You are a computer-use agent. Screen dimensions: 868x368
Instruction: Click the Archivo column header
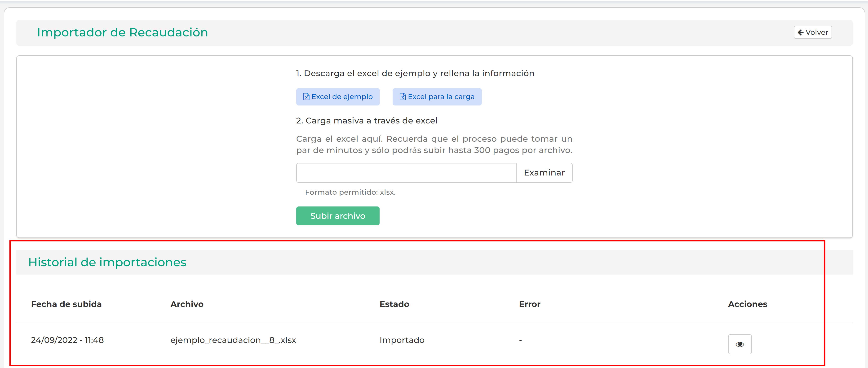point(187,304)
